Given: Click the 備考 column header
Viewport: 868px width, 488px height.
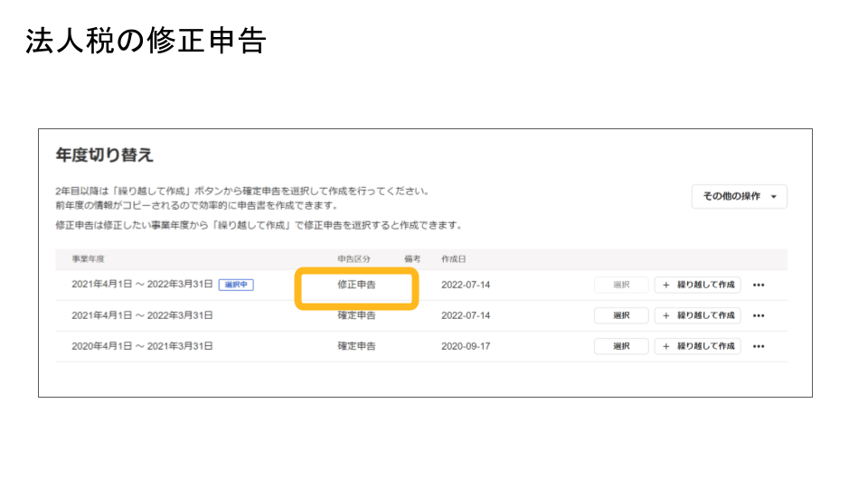Looking at the screenshot, I should [x=413, y=259].
